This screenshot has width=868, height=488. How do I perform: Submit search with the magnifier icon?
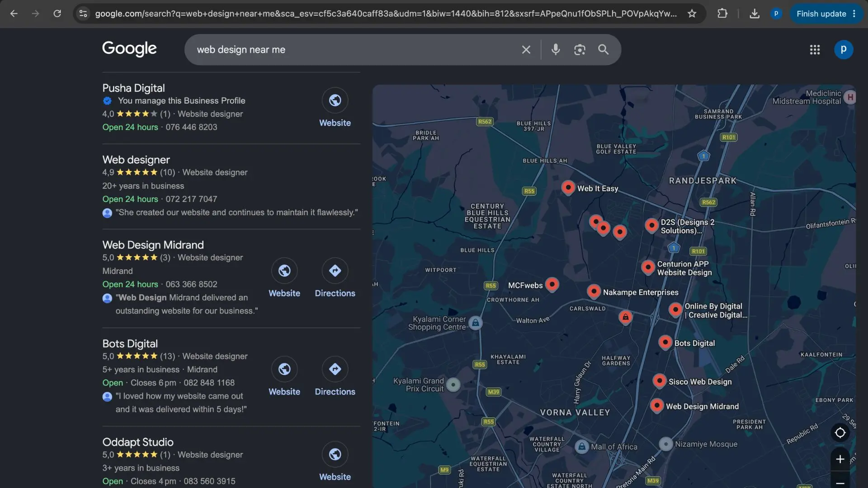click(x=604, y=50)
